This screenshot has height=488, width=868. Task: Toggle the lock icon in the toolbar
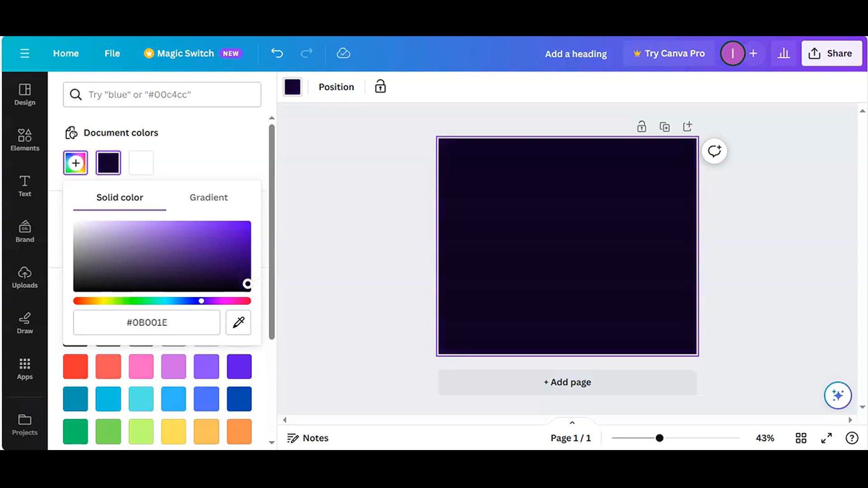380,86
